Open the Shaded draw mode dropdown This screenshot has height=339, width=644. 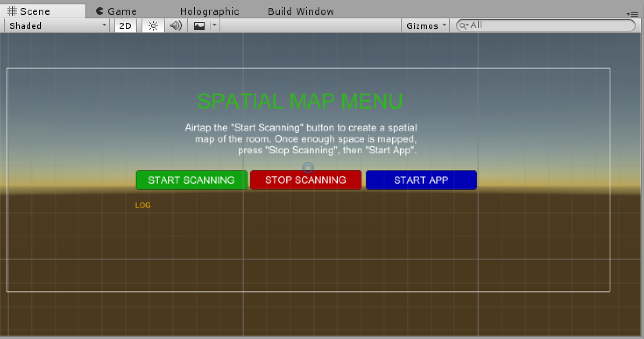[x=58, y=26]
